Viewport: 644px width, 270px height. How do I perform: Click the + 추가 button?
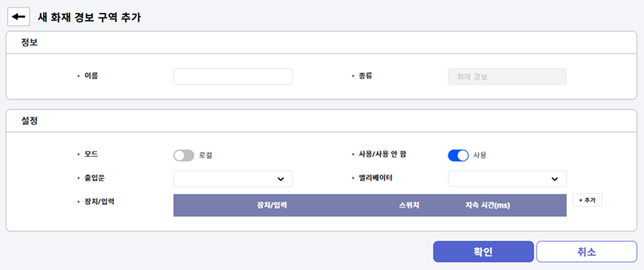(587, 200)
